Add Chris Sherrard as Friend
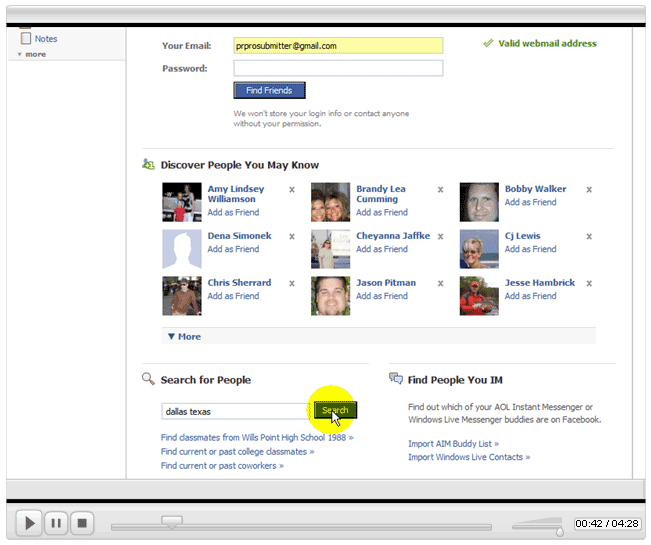The width and height of the screenshot is (651, 545). 233,296
